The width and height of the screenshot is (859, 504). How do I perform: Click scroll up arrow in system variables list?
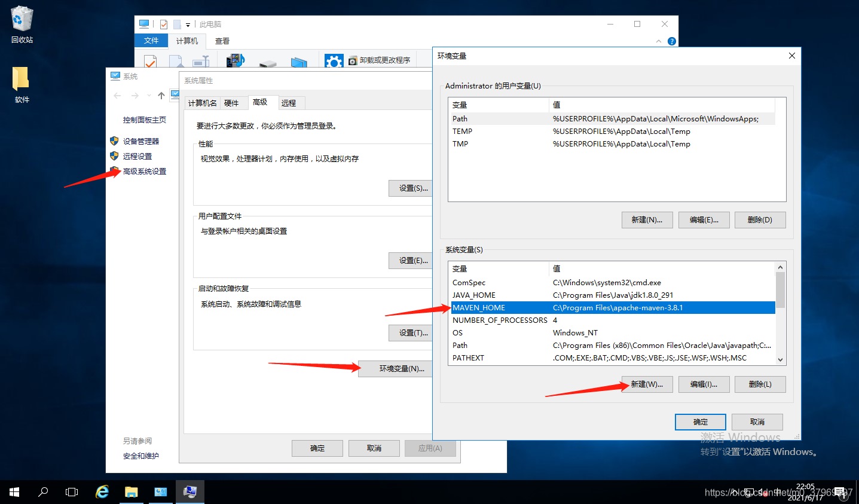pos(780,267)
